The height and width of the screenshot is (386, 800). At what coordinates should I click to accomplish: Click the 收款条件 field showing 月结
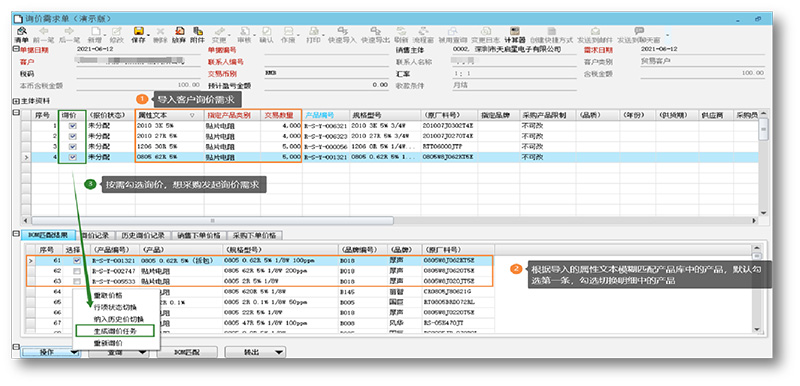(x=514, y=85)
